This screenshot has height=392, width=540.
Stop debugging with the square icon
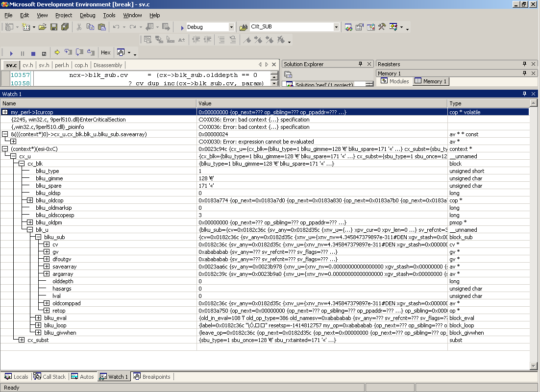click(33, 53)
